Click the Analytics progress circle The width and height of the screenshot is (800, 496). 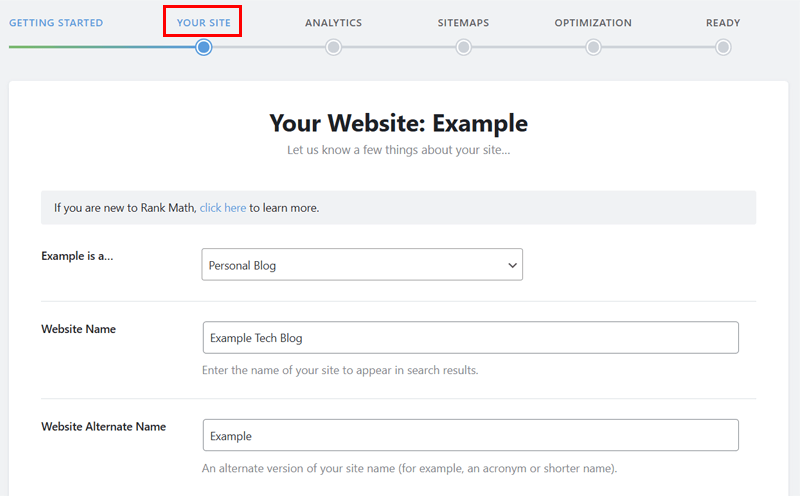[334, 47]
